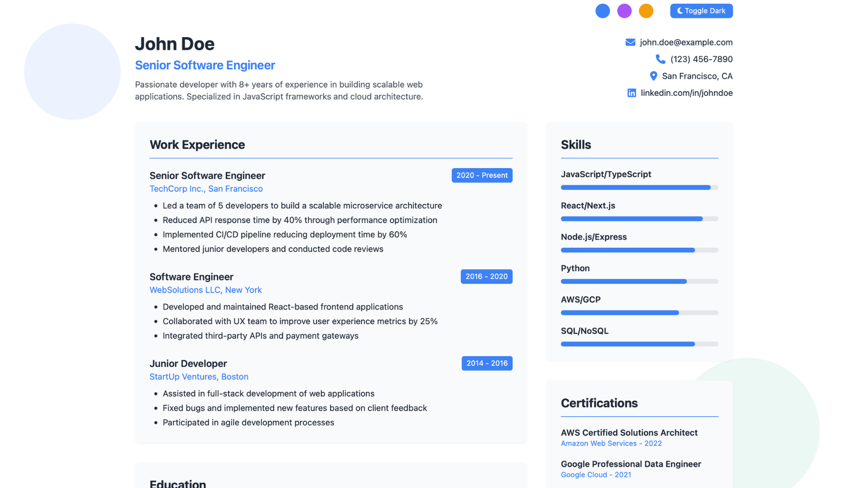Expand the Skills section
The image size is (868, 488).
(576, 145)
